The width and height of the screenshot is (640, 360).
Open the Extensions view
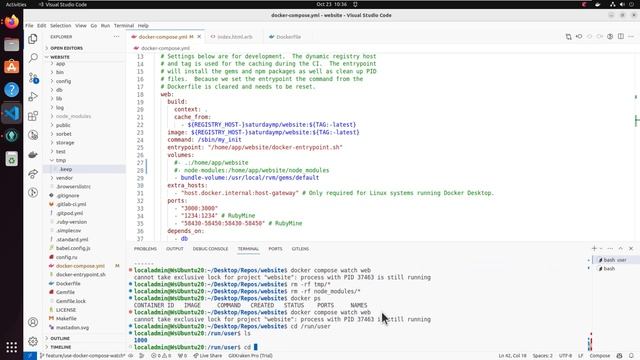pyautogui.click(x=33, y=116)
